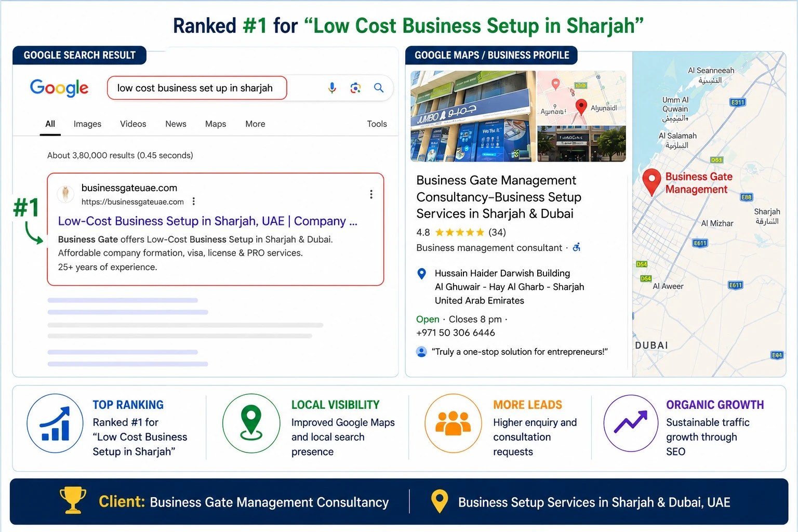Click the 'About 3,80,000 results' count text
The height and width of the screenshot is (532, 798).
pos(120,155)
